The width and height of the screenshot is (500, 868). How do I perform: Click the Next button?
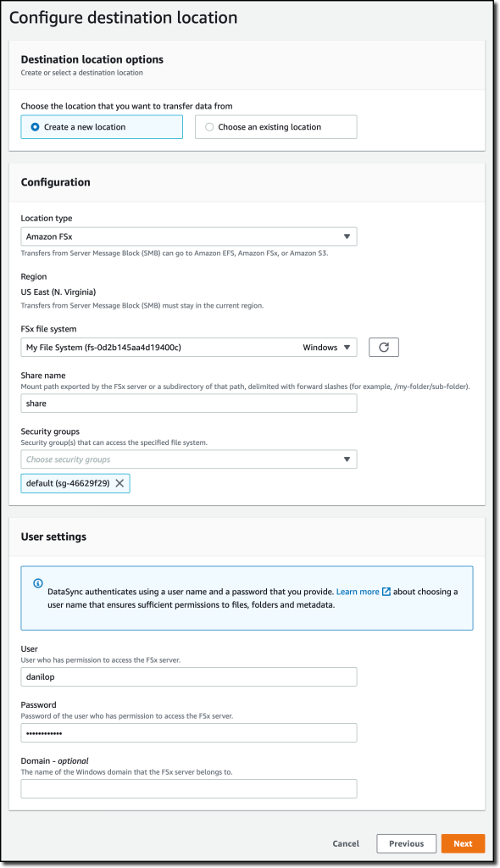point(463,843)
